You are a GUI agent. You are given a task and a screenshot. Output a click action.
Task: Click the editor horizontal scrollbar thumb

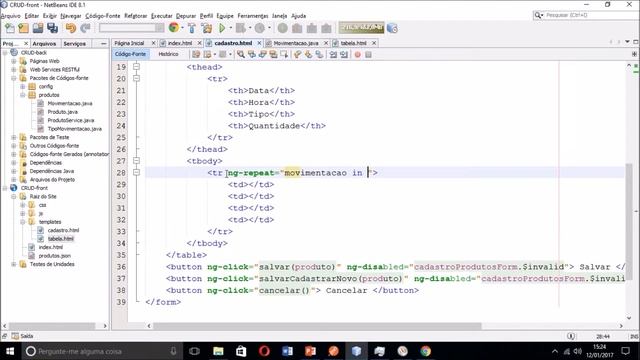(317, 326)
